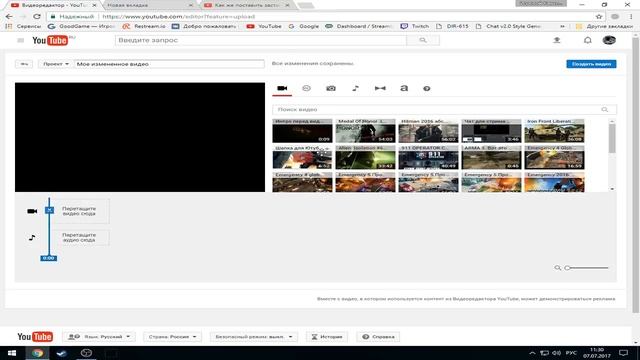Click the project title field Мое измененное видео

(x=169, y=64)
